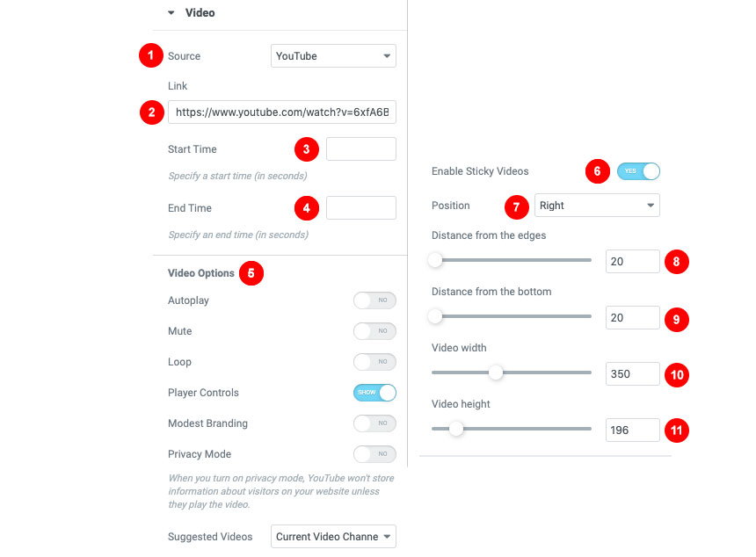Disable the Enable Sticky Videos toggle
This screenshot has height=557, width=756.
(x=638, y=171)
